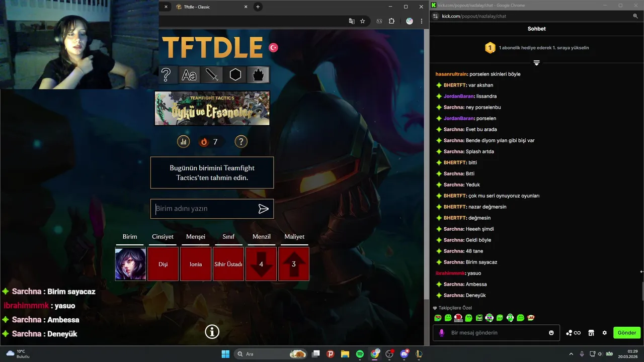Insert the green emote with headphones
The width and height of the screenshot is (644, 362).
[x=510, y=318]
